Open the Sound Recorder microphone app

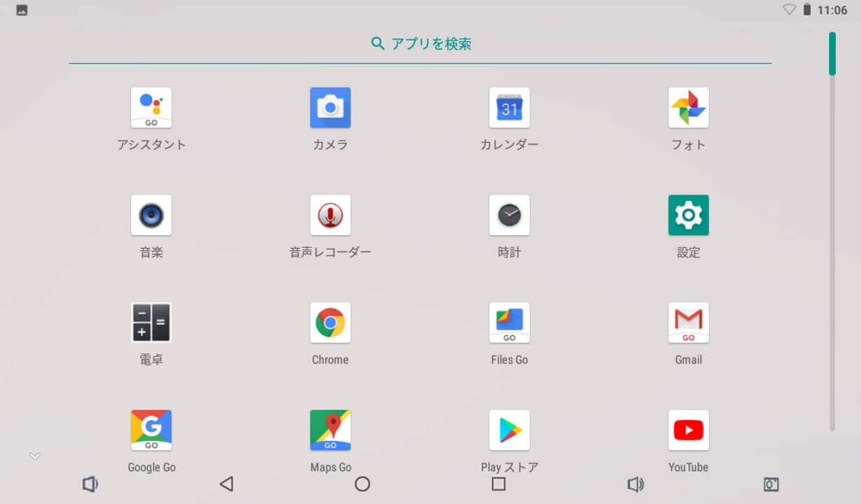[x=330, y=216]
